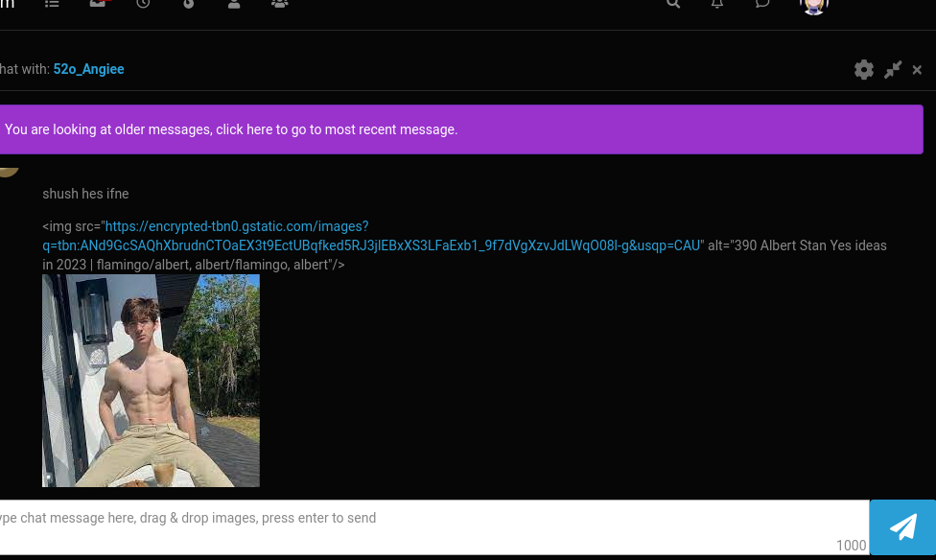
Task: Open the single person profile icon
Action: click(234, 3)
